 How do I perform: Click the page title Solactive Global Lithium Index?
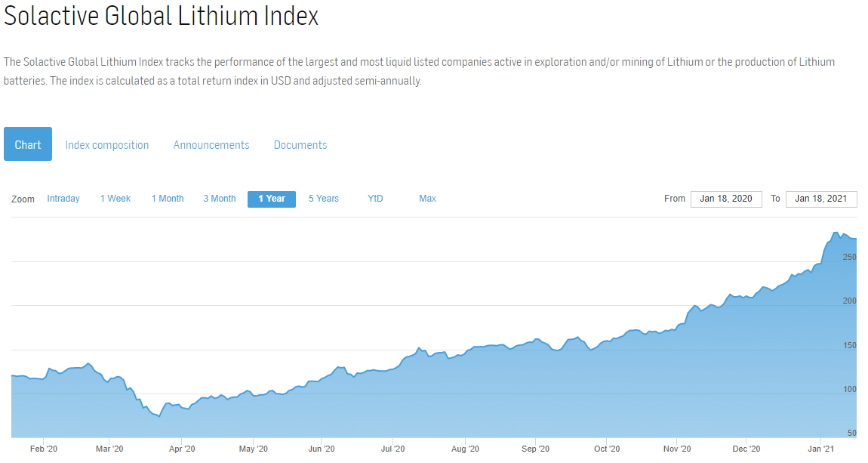point(161,16)
